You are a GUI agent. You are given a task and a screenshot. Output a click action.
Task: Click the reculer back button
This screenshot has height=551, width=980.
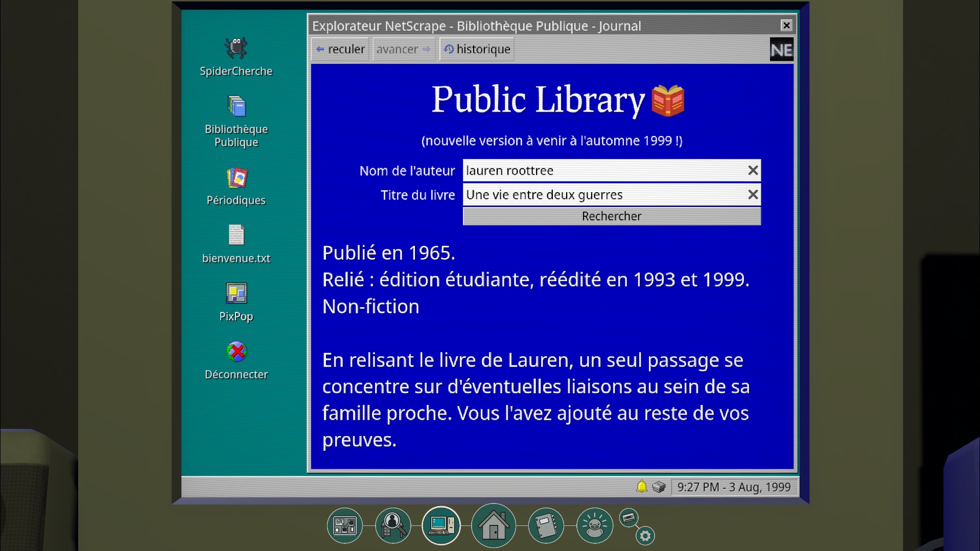(340, 49)
